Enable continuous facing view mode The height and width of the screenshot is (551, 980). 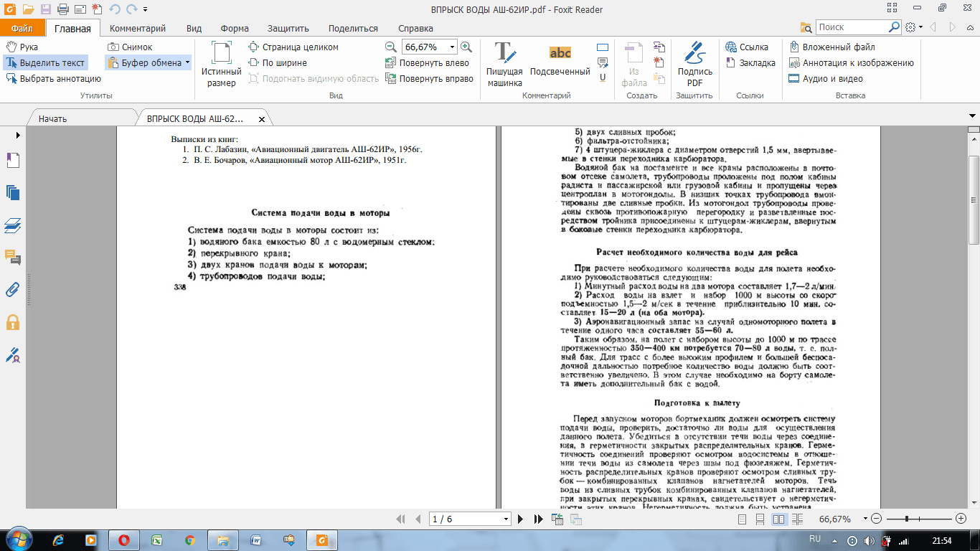[796, 519]
